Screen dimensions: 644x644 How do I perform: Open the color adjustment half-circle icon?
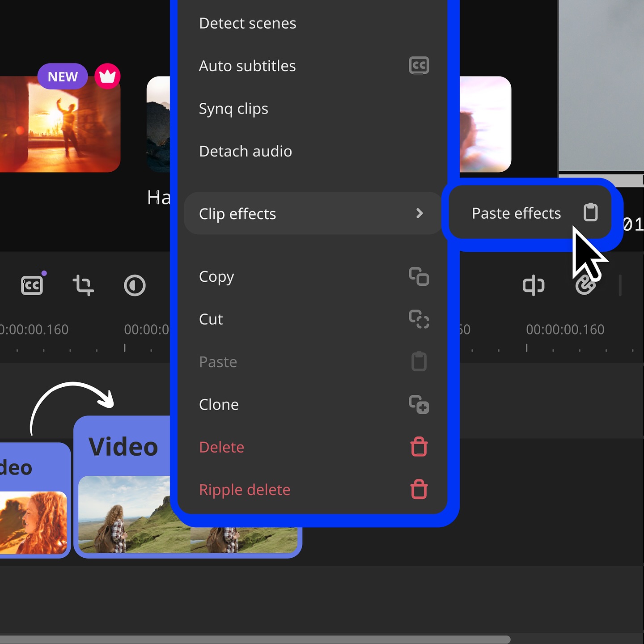[x=135, y=285]
